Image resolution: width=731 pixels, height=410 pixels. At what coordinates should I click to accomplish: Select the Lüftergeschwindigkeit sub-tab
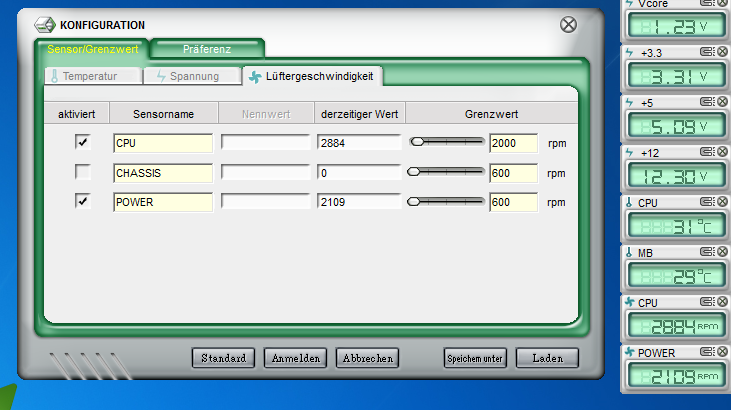tap(313, 76)
